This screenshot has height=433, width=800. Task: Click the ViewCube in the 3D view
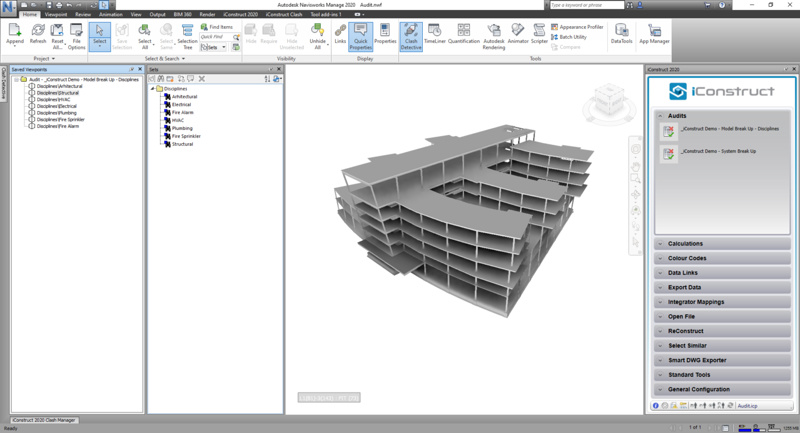pos(609,101)
